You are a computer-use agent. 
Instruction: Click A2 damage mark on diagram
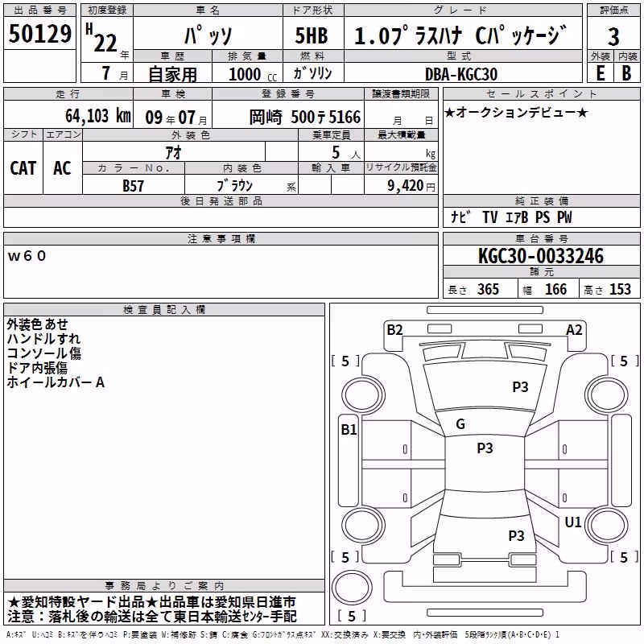click(x=574, y=330)
